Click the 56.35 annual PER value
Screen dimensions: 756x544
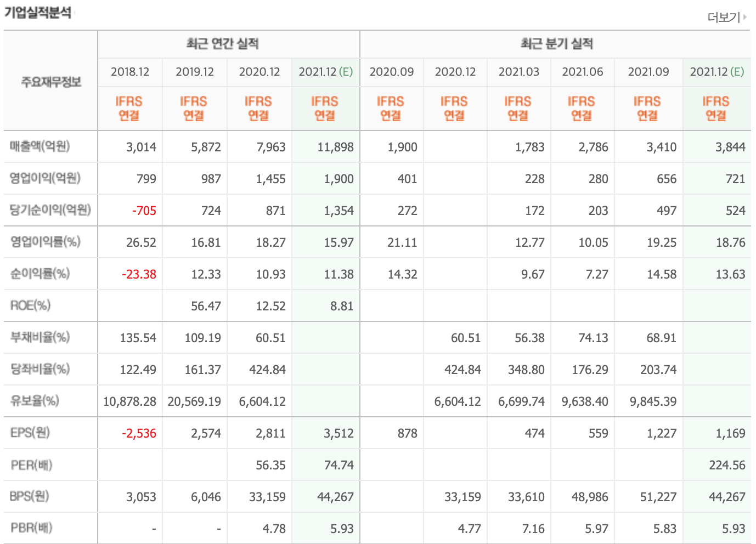(270, 465)
